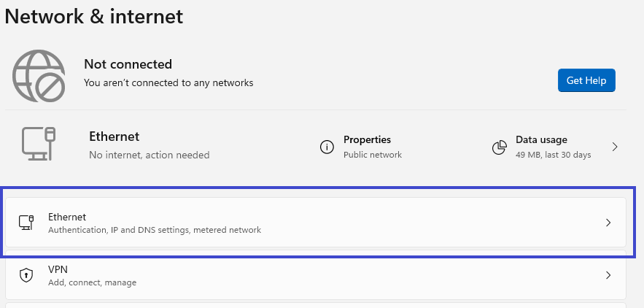
Task: Open the VPN settings row label
Action: click(x=58, y=269)
